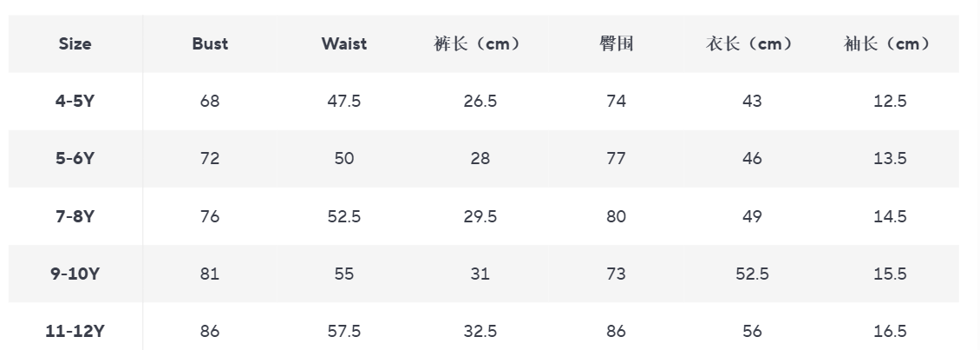The width and height of the screenshot is (980, 350).
Task: Select pants length value 29.5
Action: (480, 216)
